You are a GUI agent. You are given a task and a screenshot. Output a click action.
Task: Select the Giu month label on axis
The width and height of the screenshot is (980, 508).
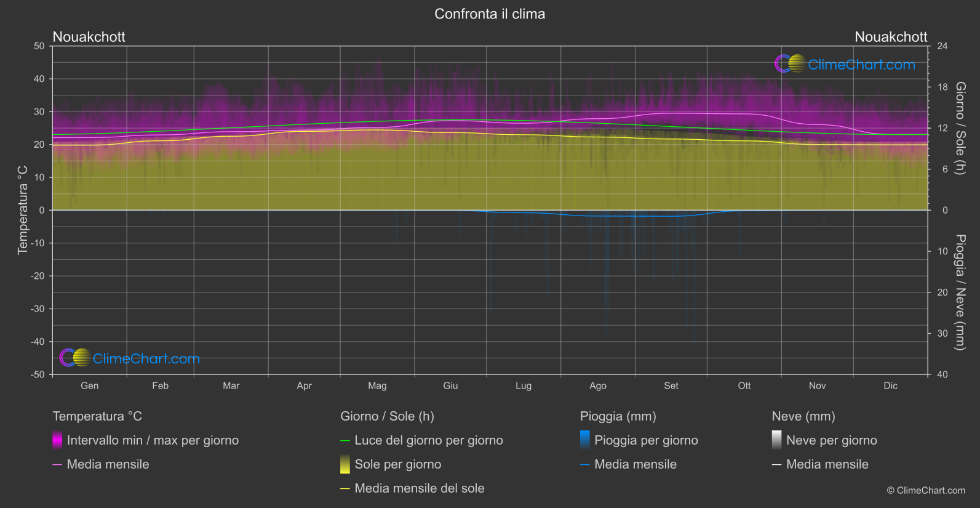450,385
